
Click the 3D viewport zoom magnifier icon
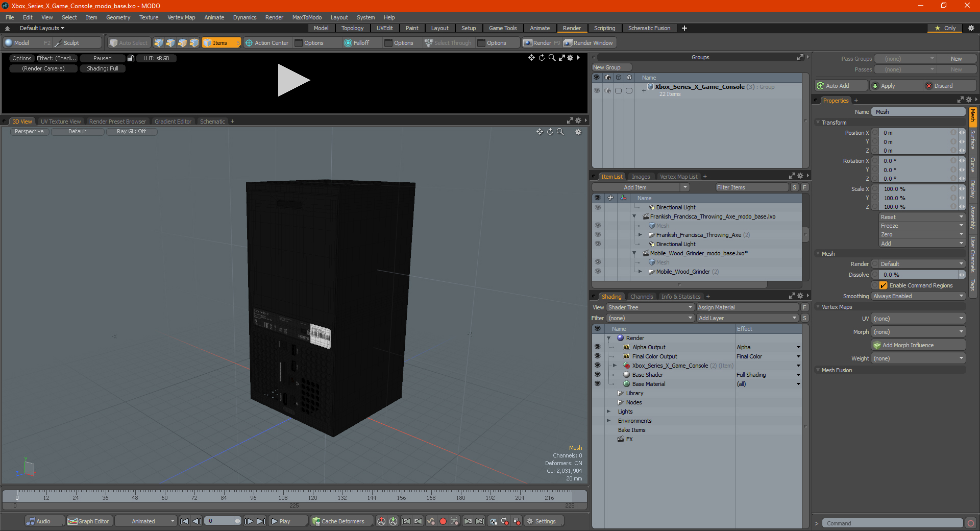point(560,132)
